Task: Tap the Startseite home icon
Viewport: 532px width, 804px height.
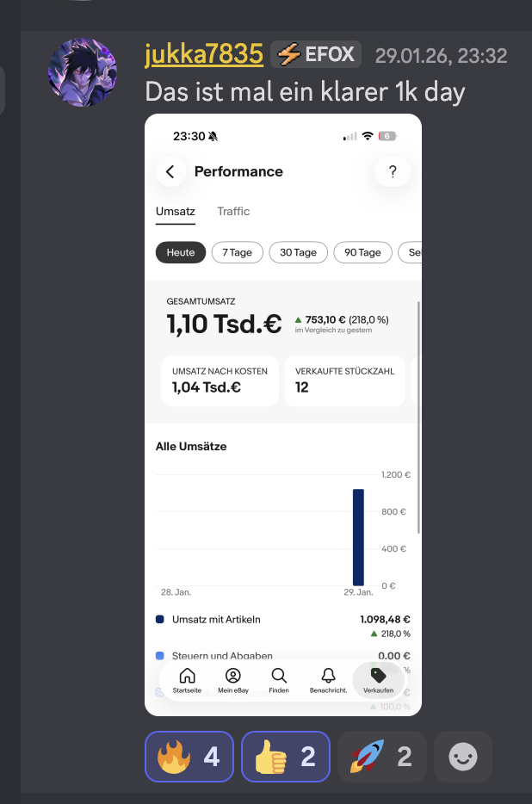Action: (187, 677)
